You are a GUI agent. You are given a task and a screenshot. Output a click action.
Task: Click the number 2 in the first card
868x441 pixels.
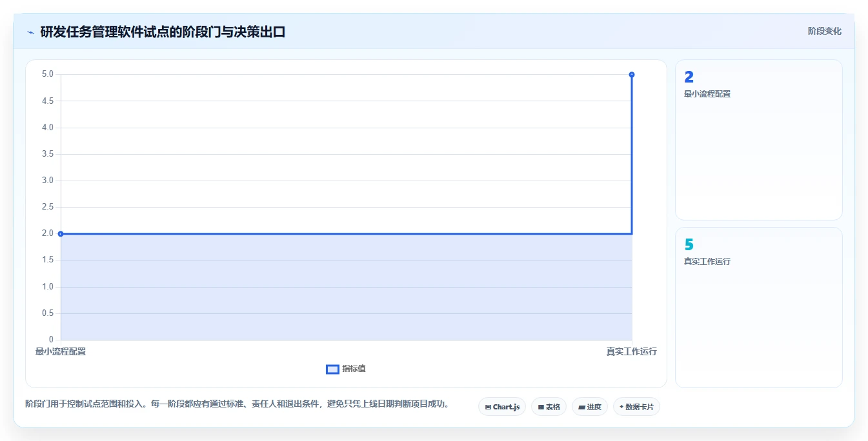tap(689, 77)
